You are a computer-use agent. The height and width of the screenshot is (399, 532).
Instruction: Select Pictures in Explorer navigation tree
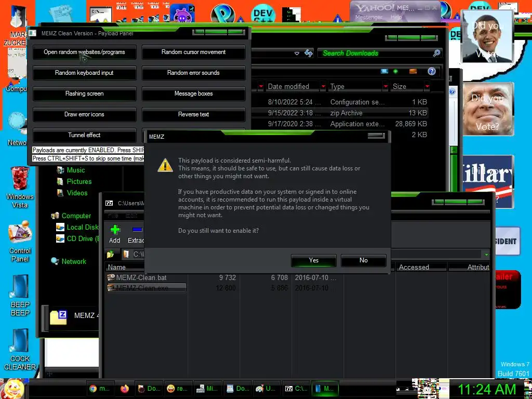tap(79, 181)
